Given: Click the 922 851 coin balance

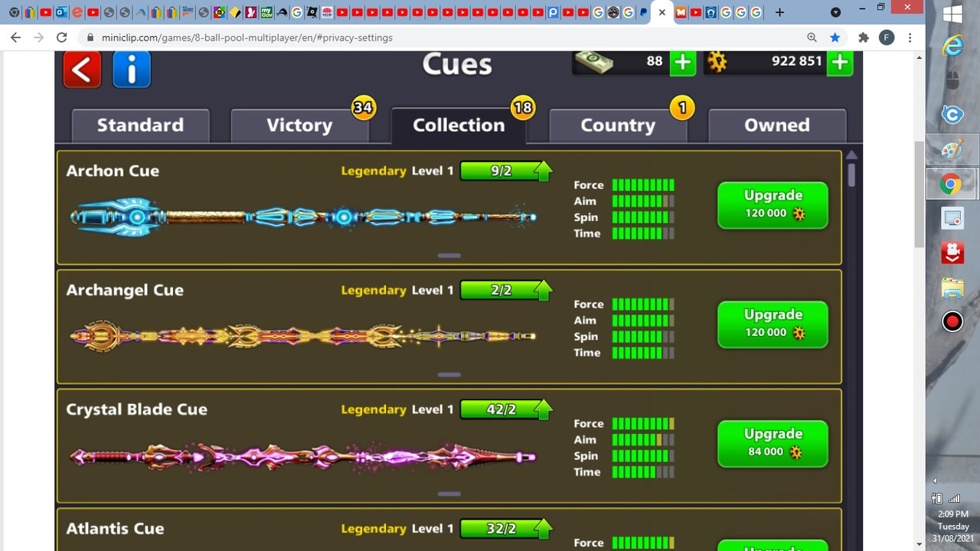Looking at the screenshot, I should coord(796,61).
